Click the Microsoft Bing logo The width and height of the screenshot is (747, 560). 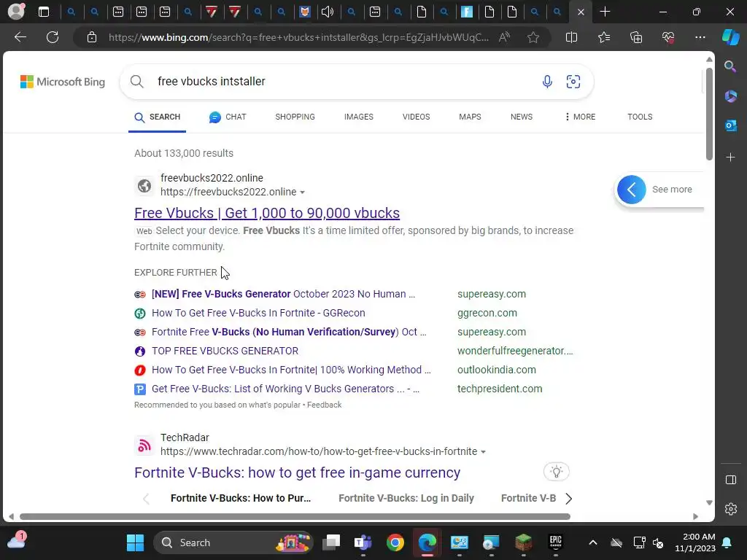point(63,82)
